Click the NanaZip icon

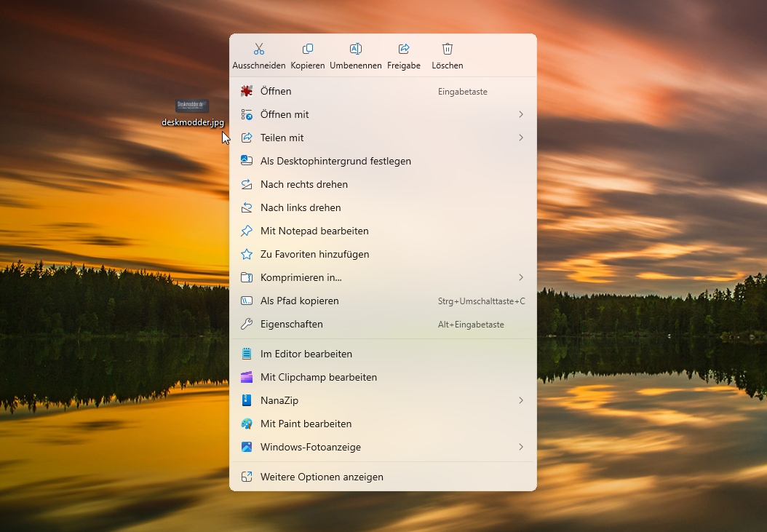click(247, 400)
